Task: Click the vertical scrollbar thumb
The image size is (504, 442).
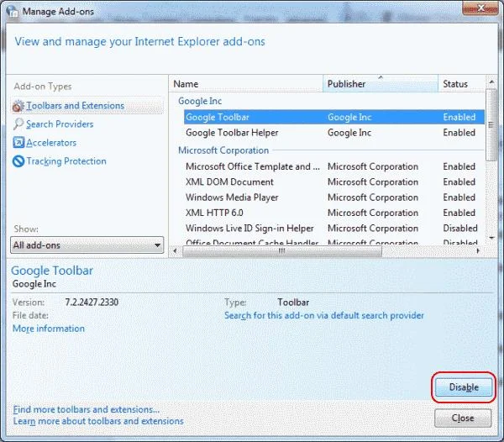Action: [x=491, y=124]
